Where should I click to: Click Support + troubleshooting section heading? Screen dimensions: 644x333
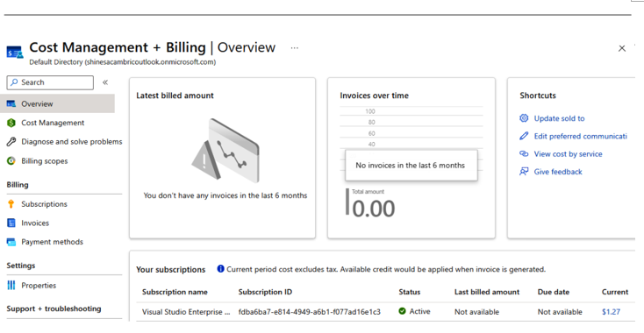[54, 308]
